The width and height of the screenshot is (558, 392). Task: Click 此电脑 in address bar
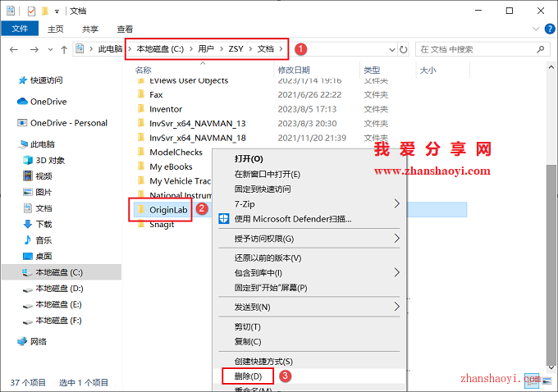(x=110, y=49)
